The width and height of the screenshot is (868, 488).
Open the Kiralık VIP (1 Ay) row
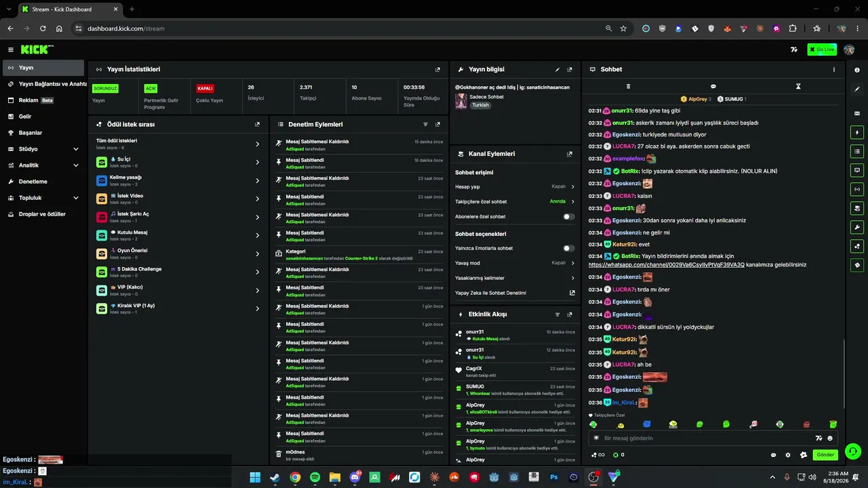[178, 308]
